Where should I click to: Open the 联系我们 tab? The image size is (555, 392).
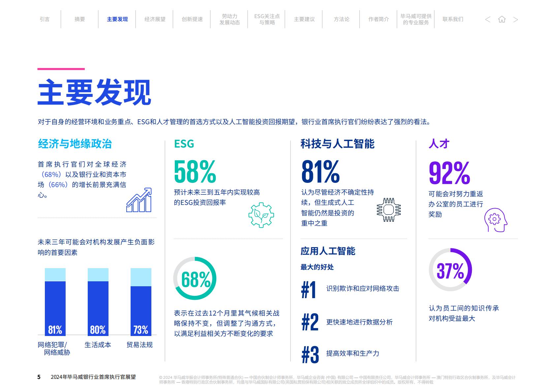[453, 19]
